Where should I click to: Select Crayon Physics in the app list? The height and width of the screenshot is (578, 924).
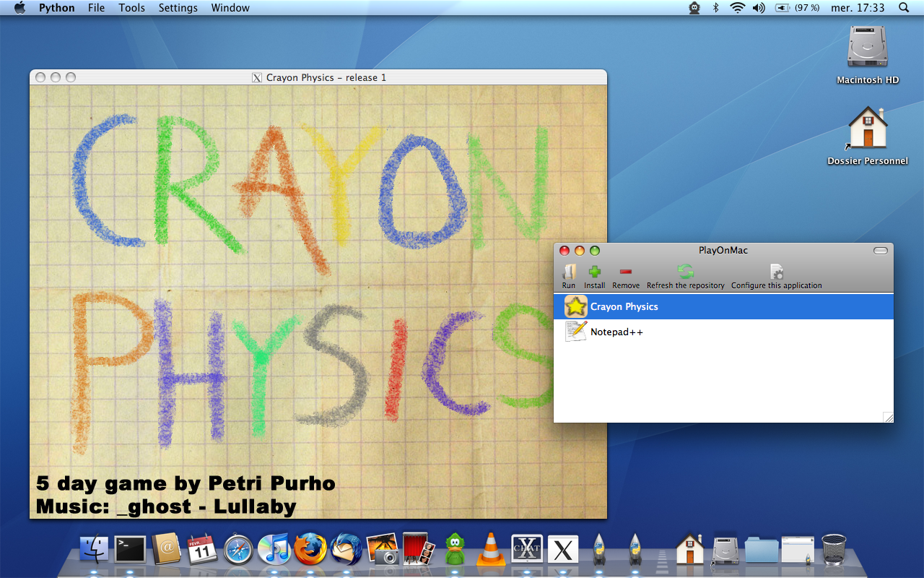(624, 307)
